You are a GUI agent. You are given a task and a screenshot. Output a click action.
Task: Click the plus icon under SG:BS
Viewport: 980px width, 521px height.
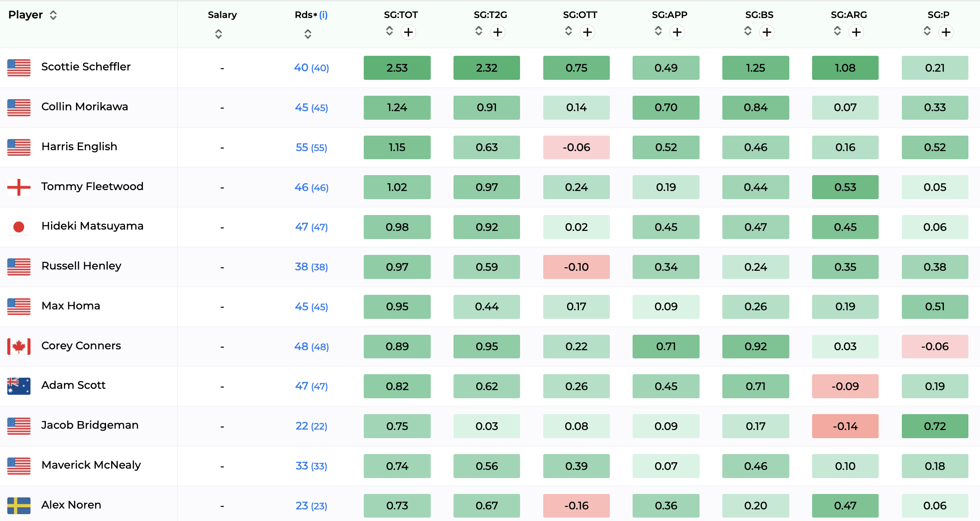coord(767,32)
